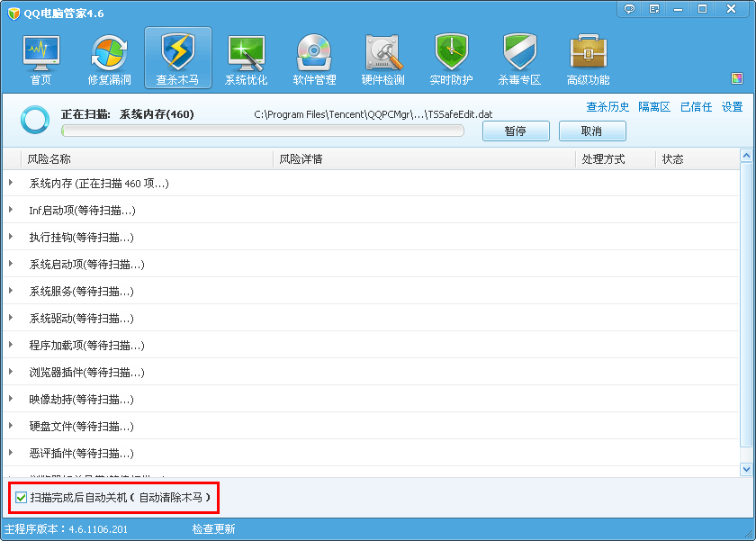Open the 硬件检测 hardware detection tool
756x541 pixels.
[382, 57]
